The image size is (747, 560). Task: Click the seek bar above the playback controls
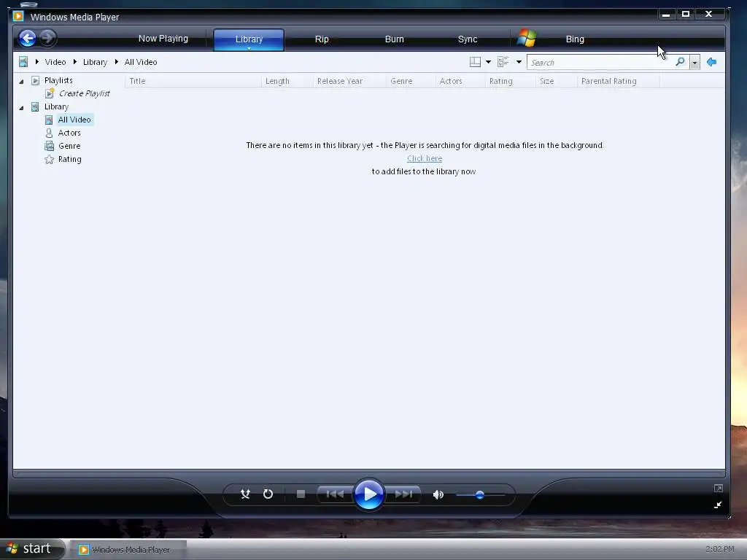click(x=369, y=474)
